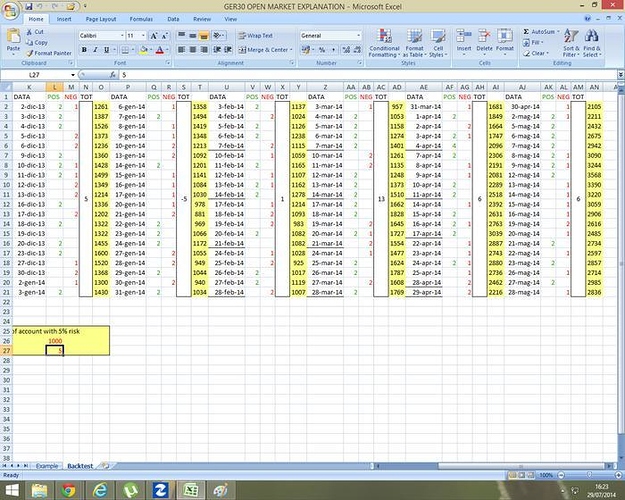
Task: Select column header L
Action: pos(55,87)
